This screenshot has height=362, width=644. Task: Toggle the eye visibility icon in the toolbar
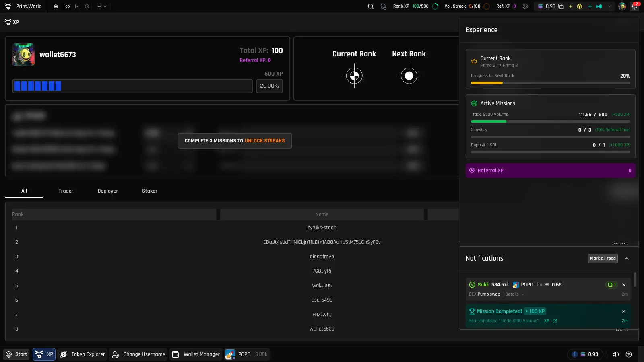point(68,6)
